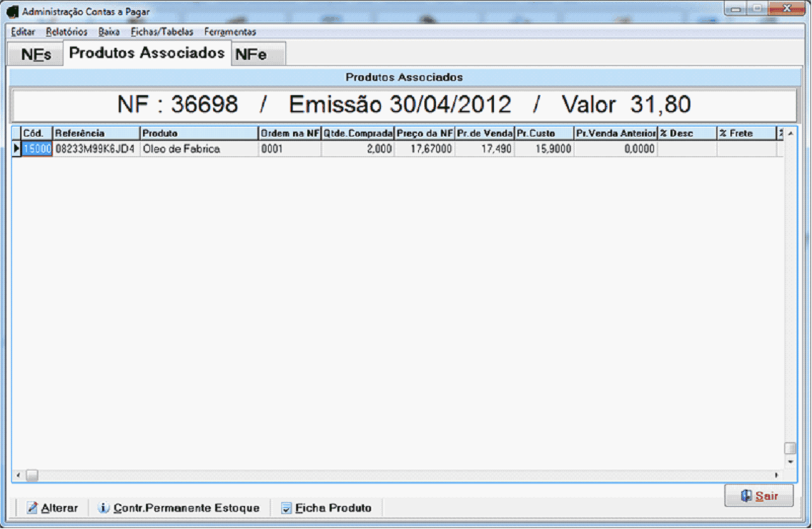
Task: Switch to the NFe tab
Action: pos(251,55)
